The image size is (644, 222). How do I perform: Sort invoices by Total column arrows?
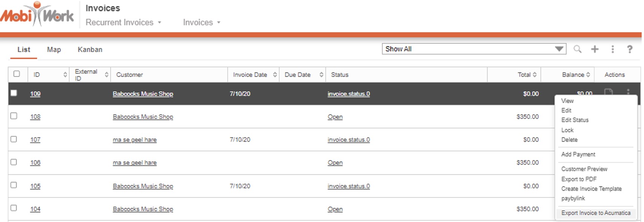[534, 75]
